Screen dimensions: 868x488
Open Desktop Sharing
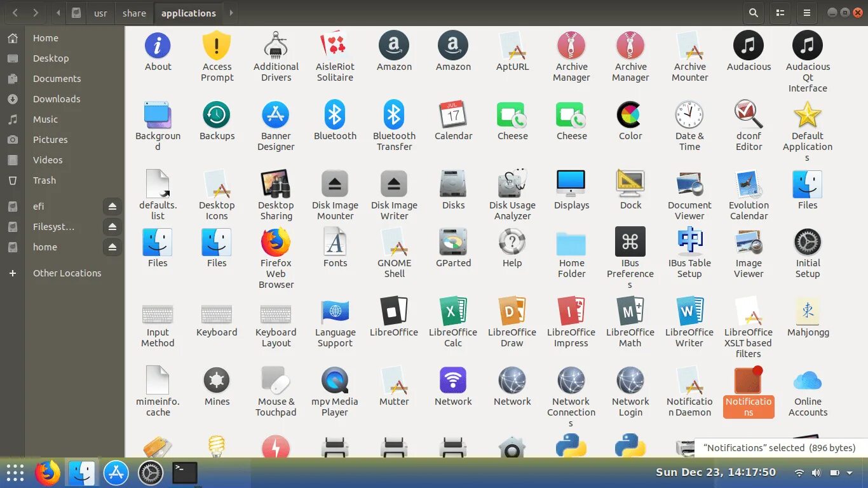click(276, 184)
